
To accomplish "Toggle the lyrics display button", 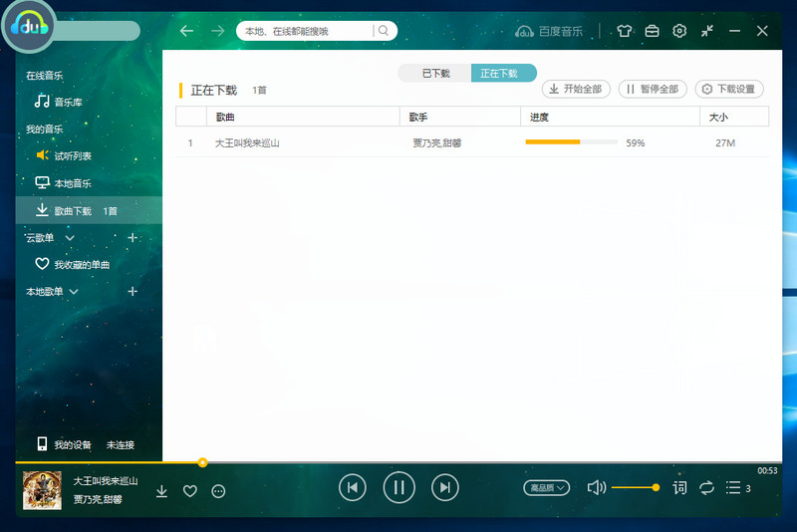I will tap(679, 487).
